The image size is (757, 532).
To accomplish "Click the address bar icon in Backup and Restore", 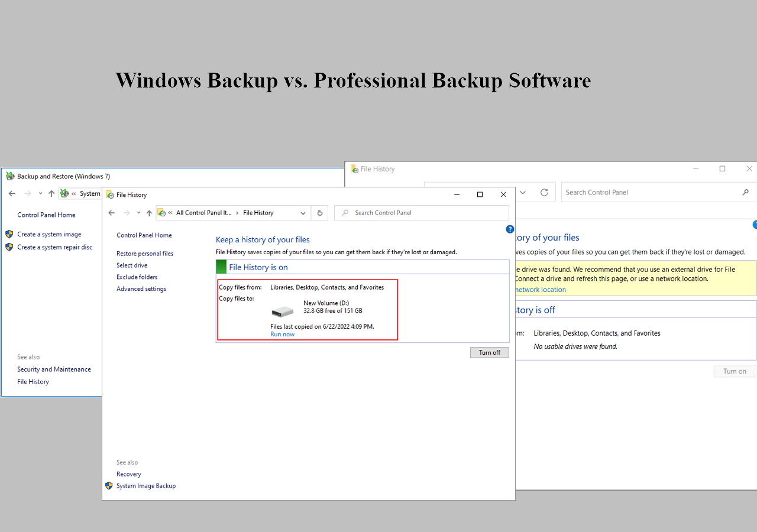I will click(x=64, y=193).
